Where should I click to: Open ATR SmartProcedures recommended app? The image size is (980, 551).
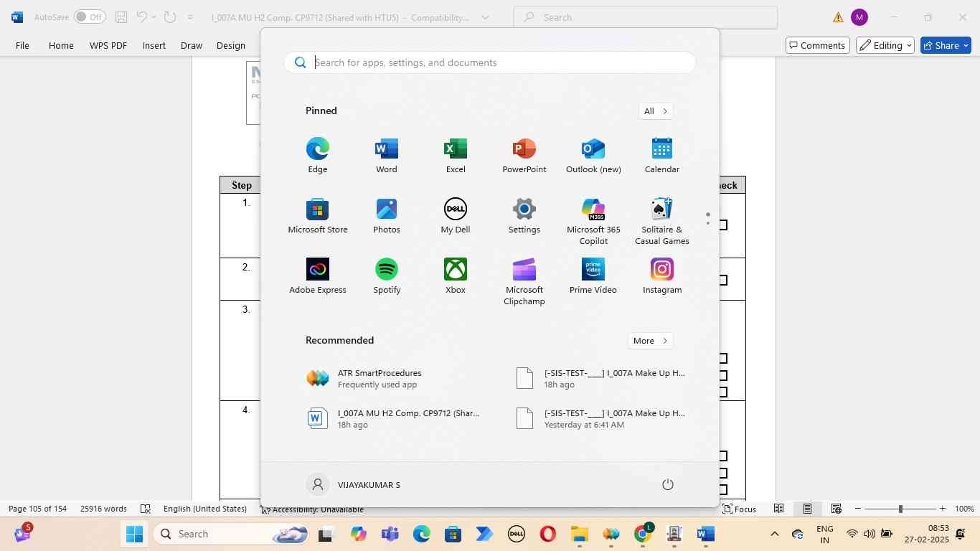[x=379, y=379]
